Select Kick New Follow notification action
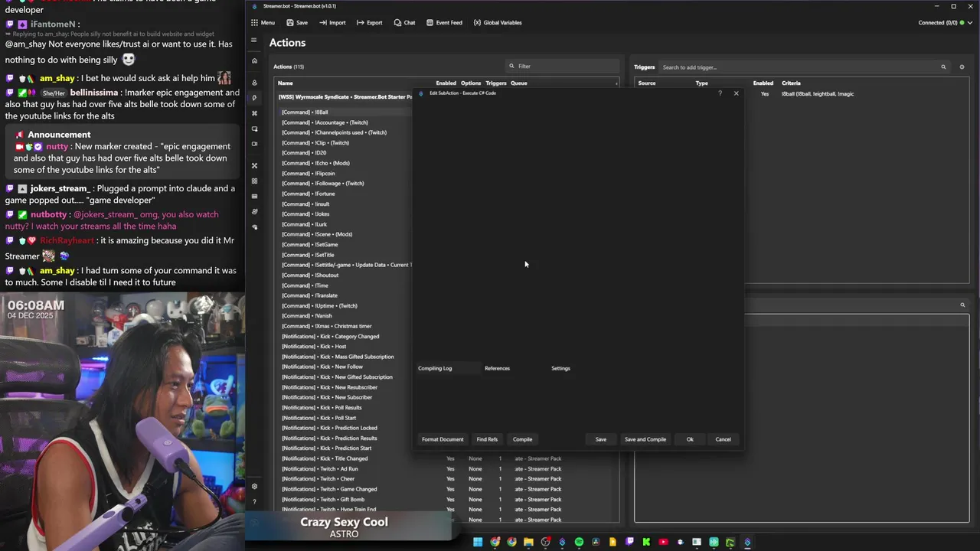The image size is (980, 551). (322, 367)
